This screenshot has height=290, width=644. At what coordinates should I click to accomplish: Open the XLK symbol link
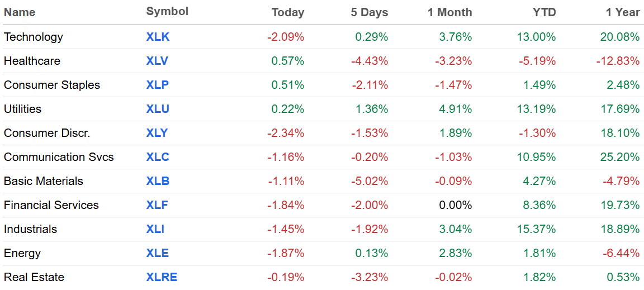tap(158, 37)
